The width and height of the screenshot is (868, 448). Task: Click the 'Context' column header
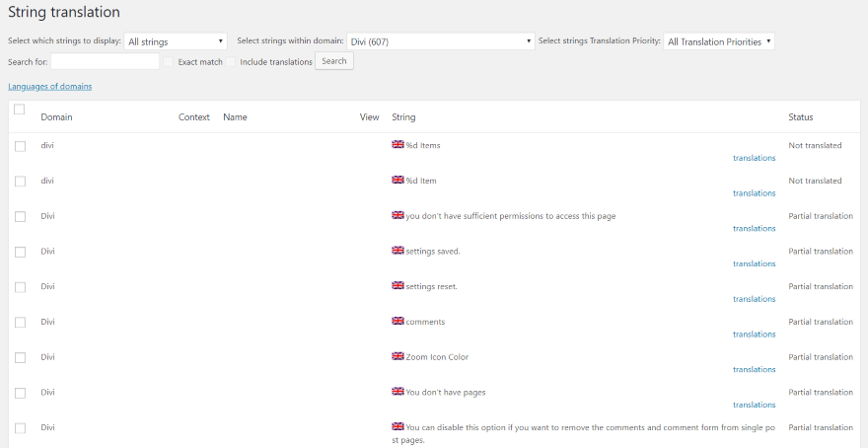click(x=193, y=116)
